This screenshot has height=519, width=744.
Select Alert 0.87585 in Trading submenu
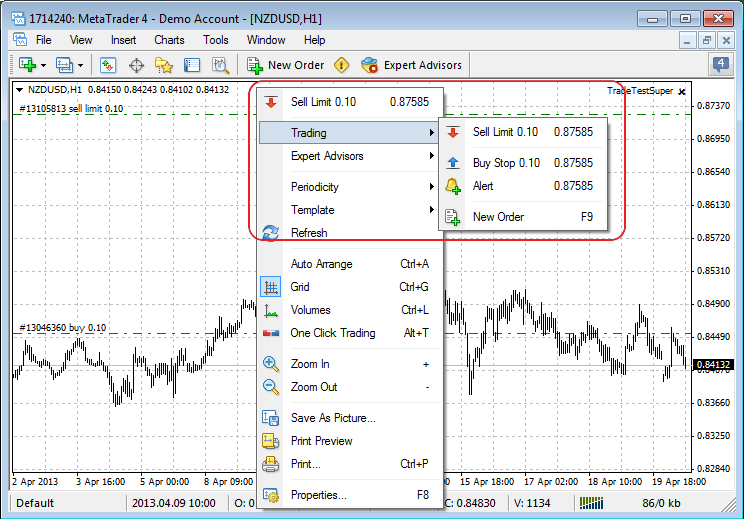(523, 186)
